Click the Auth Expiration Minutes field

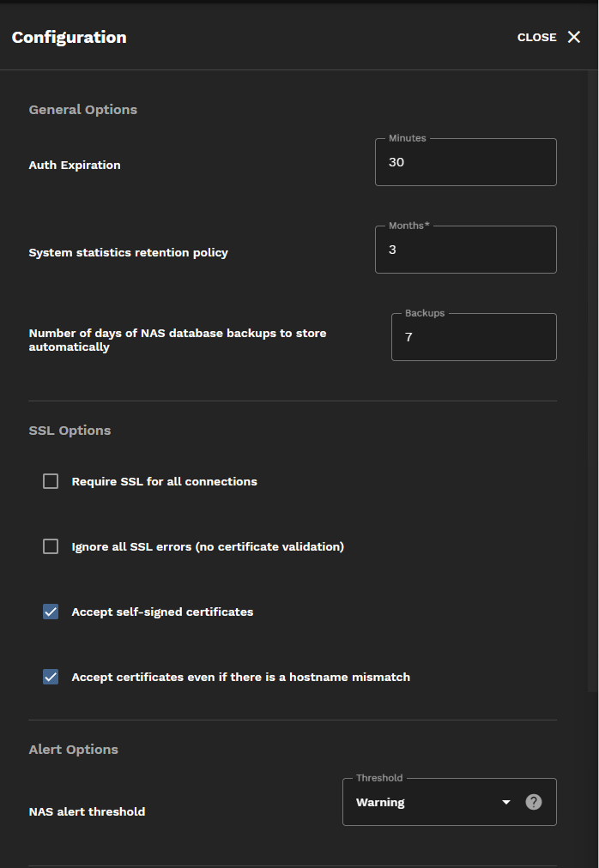coord(465,162)
